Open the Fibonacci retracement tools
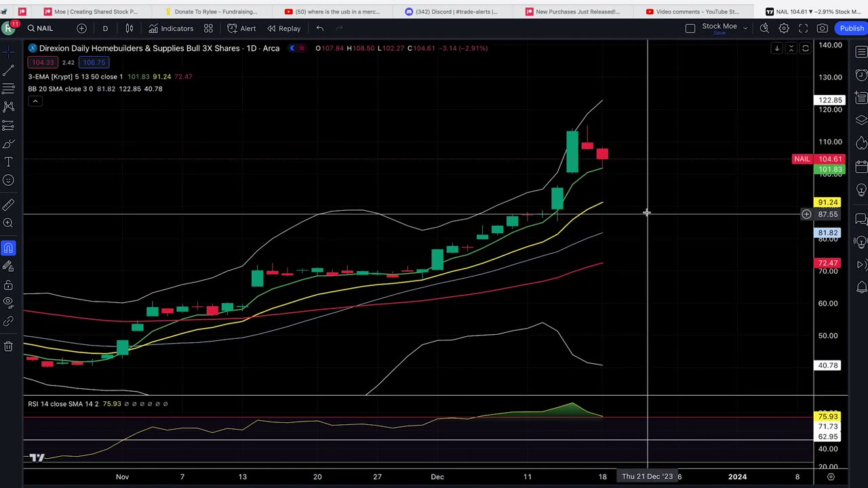Image resolution: width=868 pixels, height=488 pixels. (8, 89)
